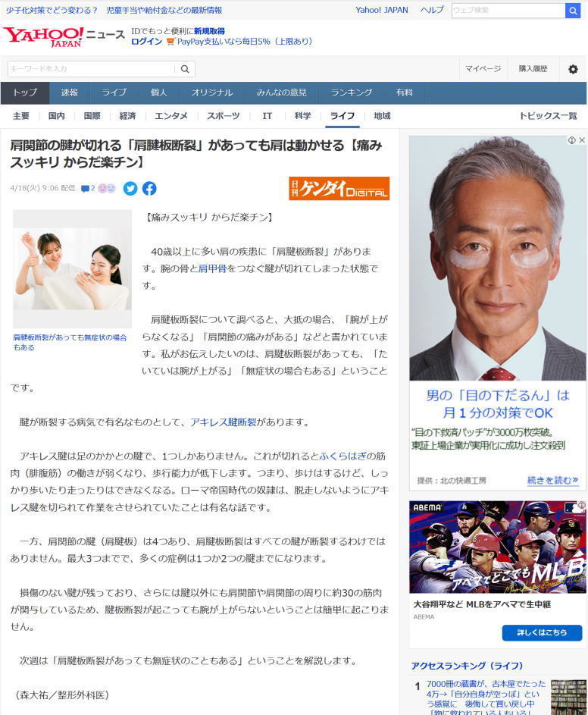Click the 続きを読む link in ad
This screenshot has width=588, height=715.
tap(552, 481)
